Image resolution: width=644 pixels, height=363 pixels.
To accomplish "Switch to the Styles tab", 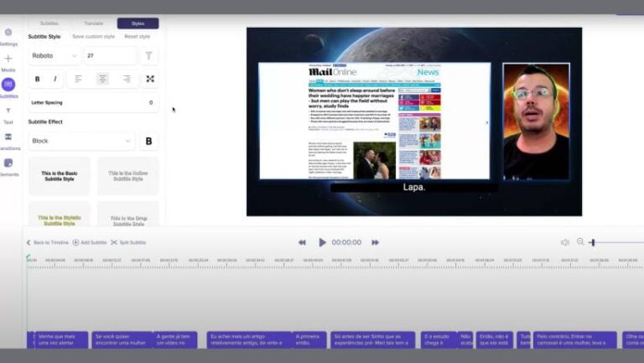I will (x=138, y=23).
